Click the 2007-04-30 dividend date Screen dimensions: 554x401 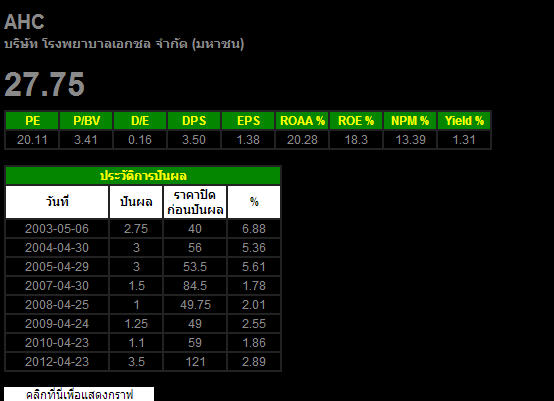point(57,285)
